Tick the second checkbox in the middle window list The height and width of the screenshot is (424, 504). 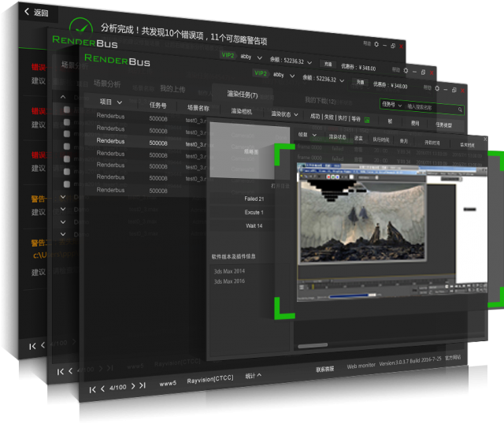pyautogui.click(x=66, y=122)
